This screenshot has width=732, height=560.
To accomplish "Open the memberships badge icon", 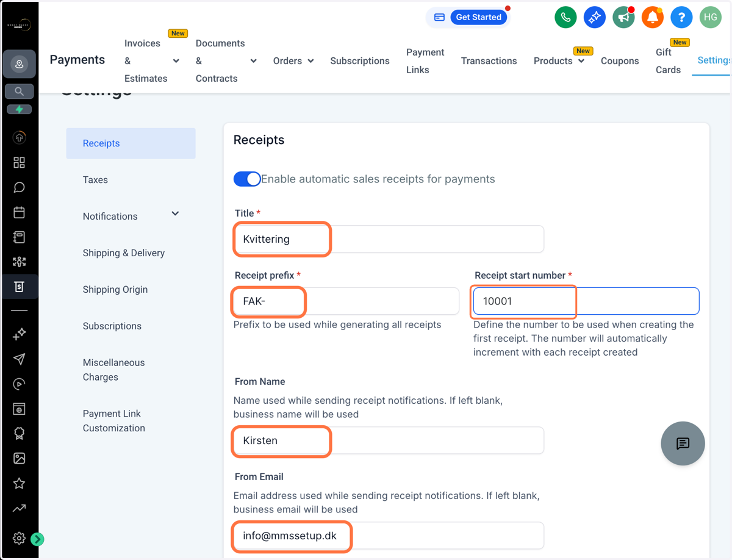I will (x=19, y=433).
